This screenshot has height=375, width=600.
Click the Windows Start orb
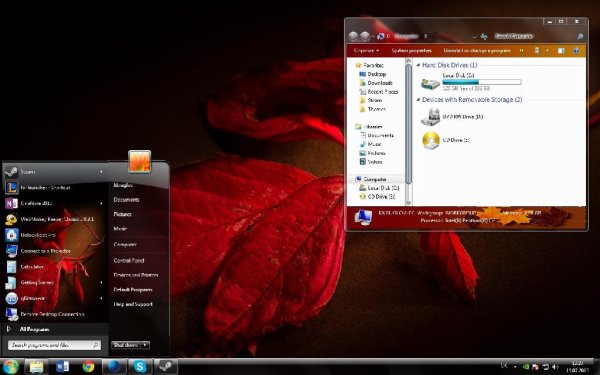click(x=10, y=367)
